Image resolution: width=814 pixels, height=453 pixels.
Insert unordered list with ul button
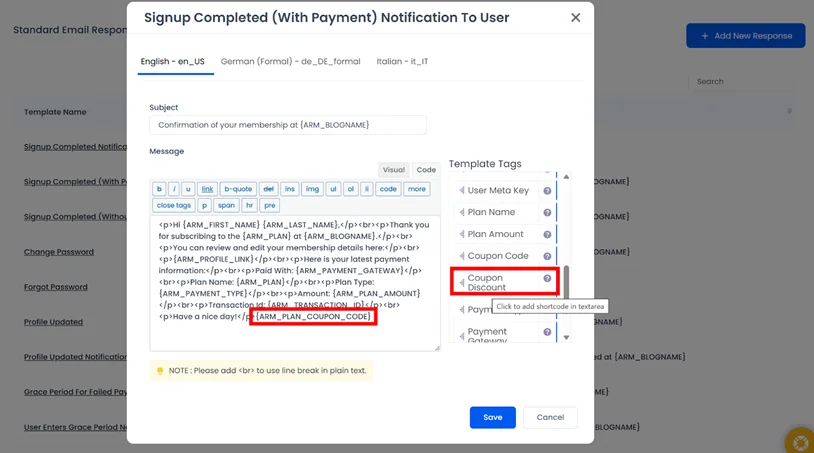333,189
